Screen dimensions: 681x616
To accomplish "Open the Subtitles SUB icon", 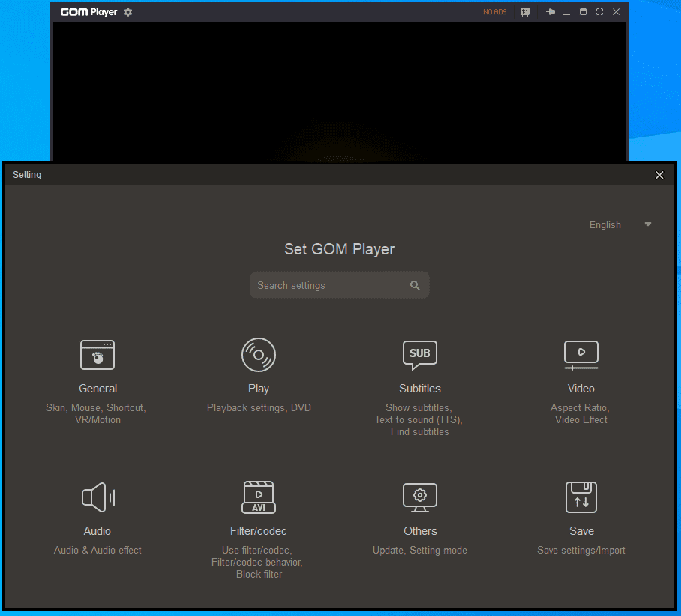I will [419, 355].
